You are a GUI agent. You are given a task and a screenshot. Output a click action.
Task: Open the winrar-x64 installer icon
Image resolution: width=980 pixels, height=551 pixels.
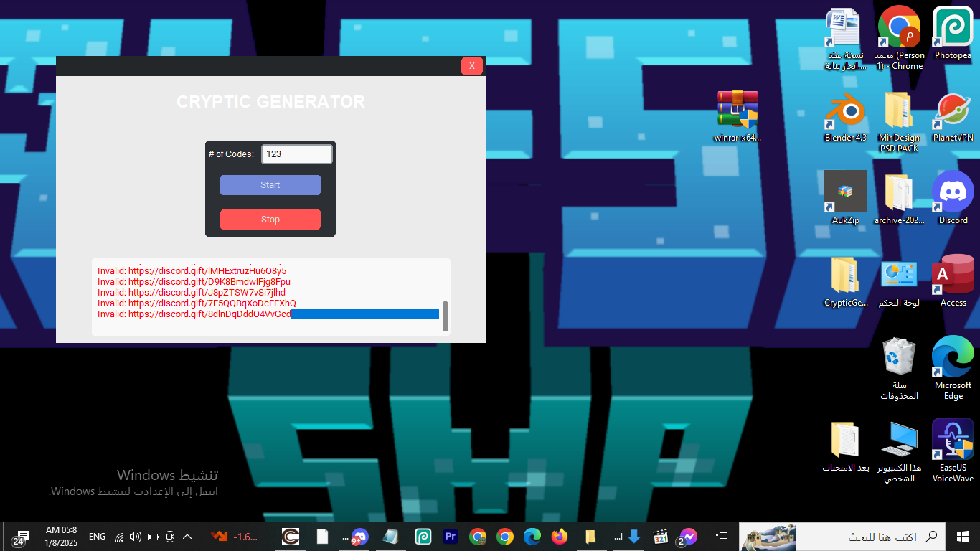[738, 116]
